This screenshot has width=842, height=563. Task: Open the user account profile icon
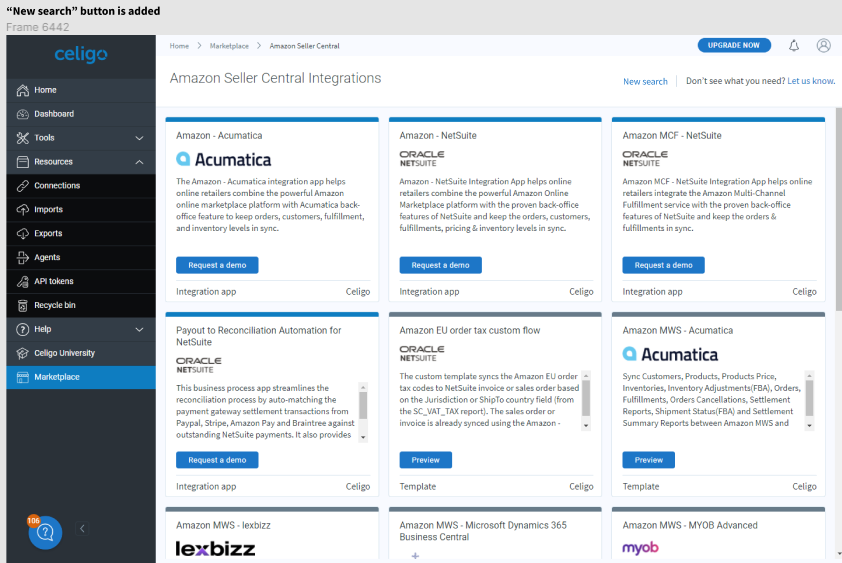click(823, 46)
